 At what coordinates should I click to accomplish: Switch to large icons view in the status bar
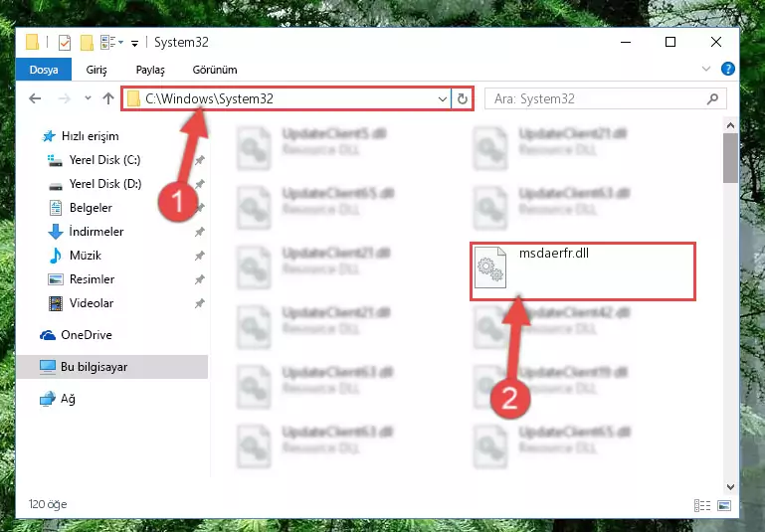(x=724, y=506)
